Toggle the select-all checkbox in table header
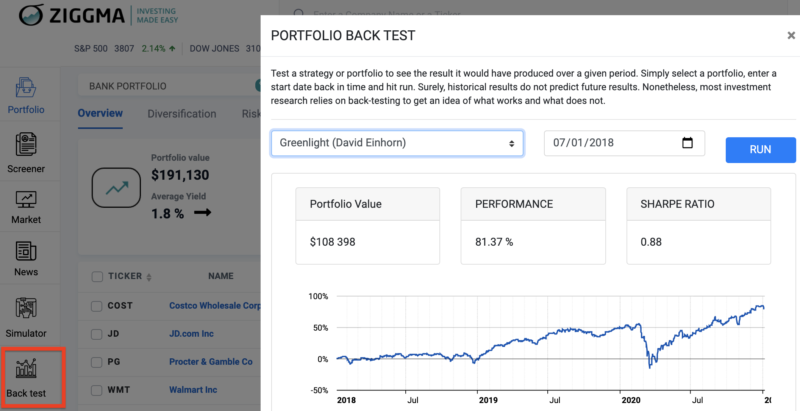The height and width of the screenshot is (411, 800). [x=97, y=277]
